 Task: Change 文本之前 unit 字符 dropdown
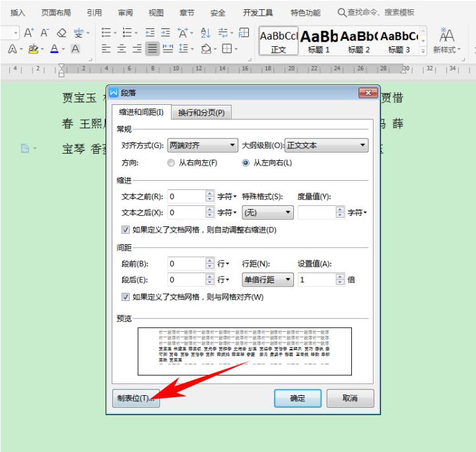(226, 197)
